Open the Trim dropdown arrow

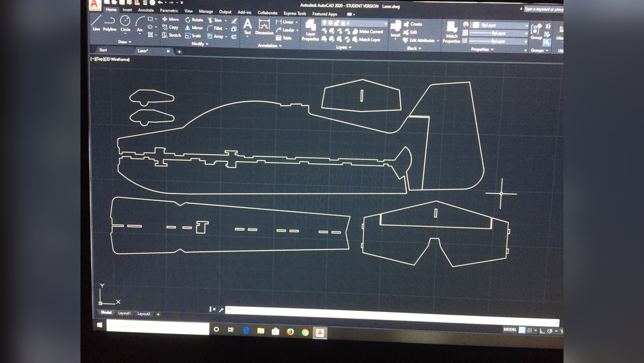point(226,21)
